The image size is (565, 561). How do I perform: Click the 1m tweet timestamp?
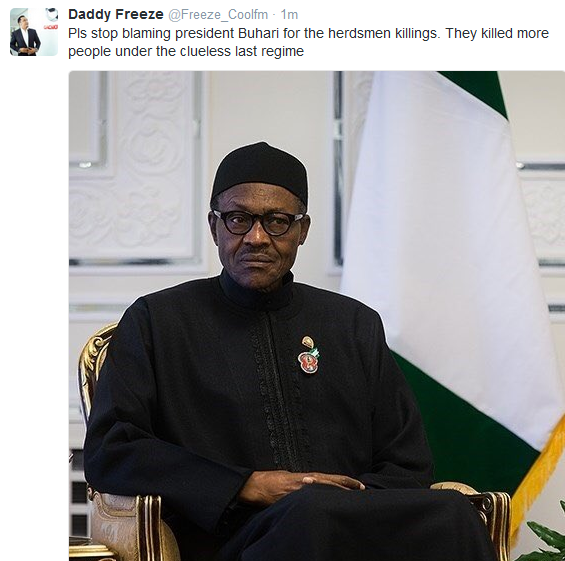click(289, 15)
